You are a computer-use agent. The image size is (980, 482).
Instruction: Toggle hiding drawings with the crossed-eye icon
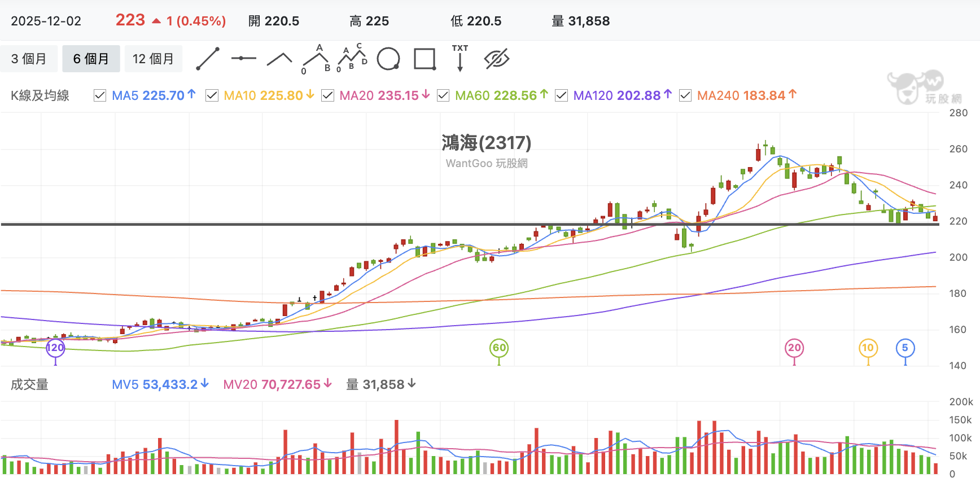(497, 59)
